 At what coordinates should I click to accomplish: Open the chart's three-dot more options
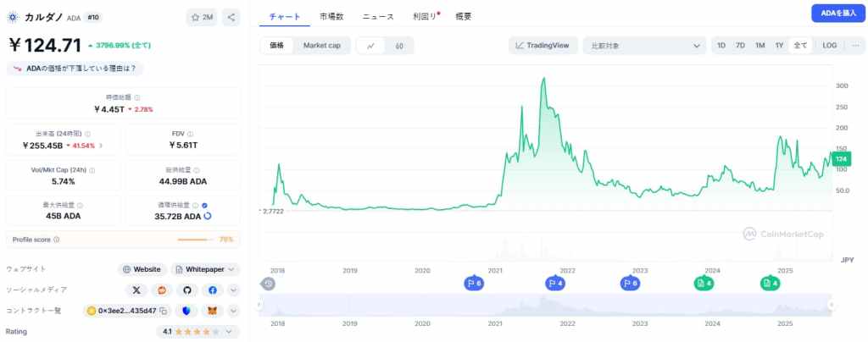point(855,46)
